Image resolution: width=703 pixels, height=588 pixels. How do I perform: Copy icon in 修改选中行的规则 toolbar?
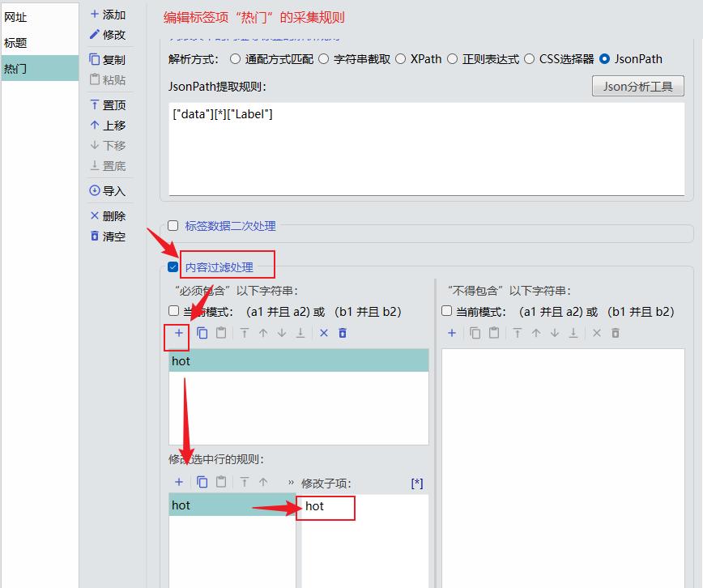(202, 482)
